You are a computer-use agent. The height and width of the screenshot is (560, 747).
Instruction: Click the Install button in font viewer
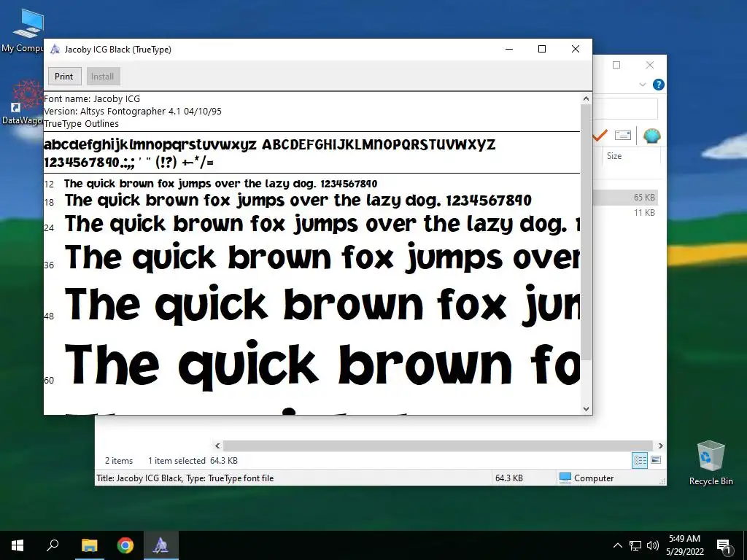click(102, 76)
